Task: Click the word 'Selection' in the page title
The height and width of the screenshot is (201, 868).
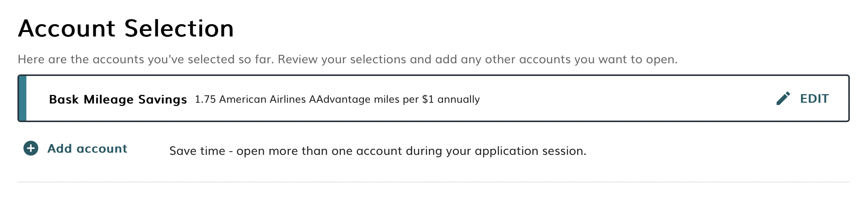Action: pyautogui.click(x=179, y=28)
